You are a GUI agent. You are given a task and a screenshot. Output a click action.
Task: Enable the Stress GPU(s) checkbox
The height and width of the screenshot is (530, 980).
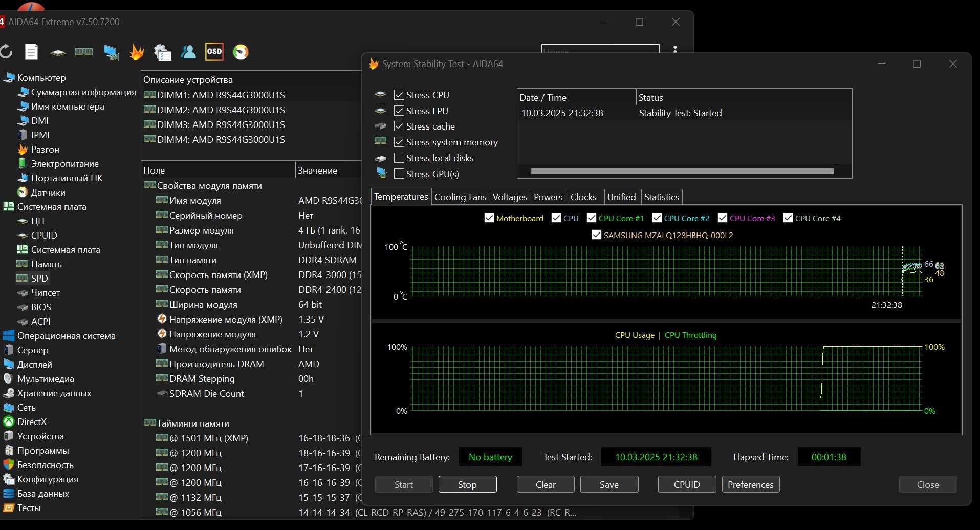[x=399, y=174]
